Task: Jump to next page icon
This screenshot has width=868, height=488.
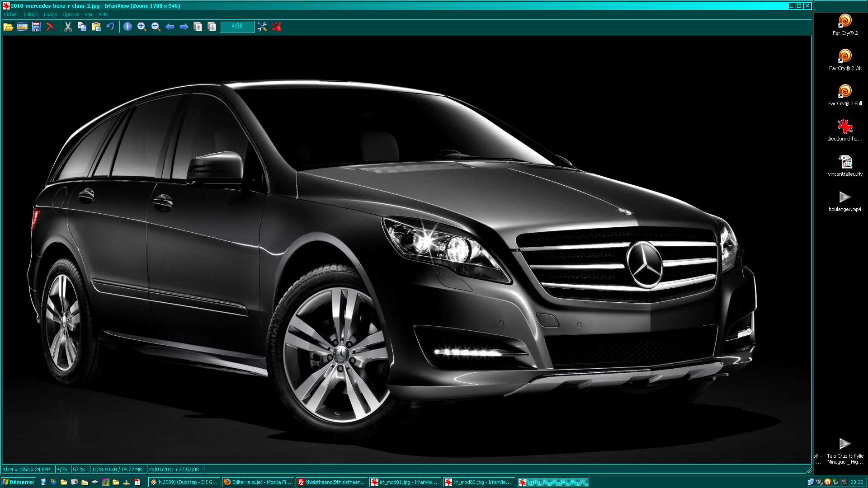Action: 212,27
